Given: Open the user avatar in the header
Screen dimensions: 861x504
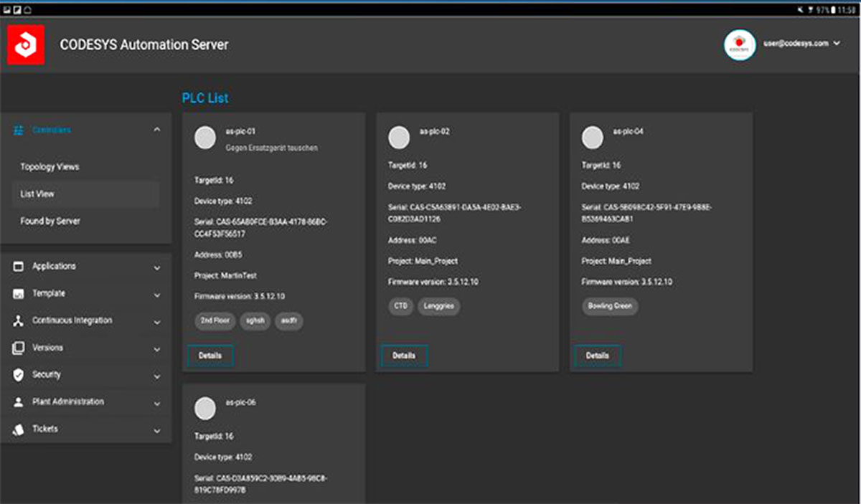Looking at the screenshot, I should [x=739, y=44].
